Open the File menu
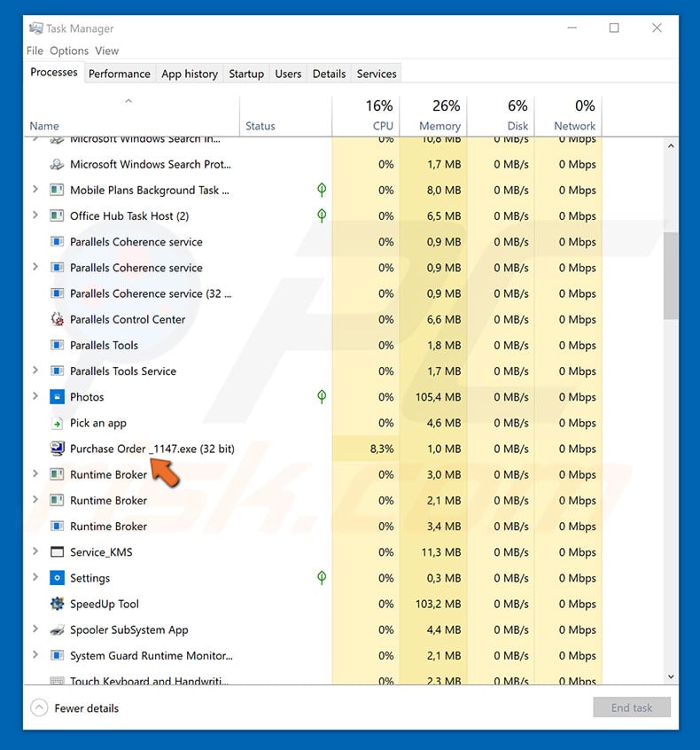This screenshot has height=750, width=700. pos(35,51)
